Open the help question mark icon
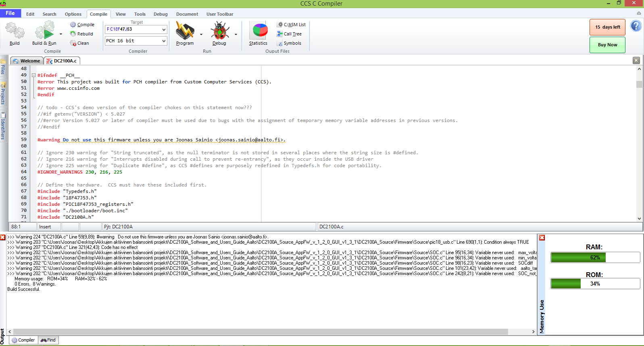This screenshot has width=644, height=346. pos(636,26)
